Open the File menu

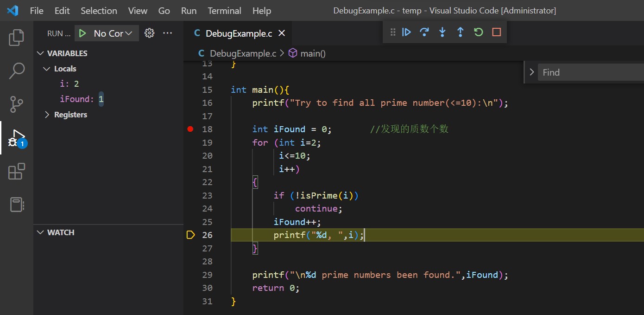tap(37, 11)
